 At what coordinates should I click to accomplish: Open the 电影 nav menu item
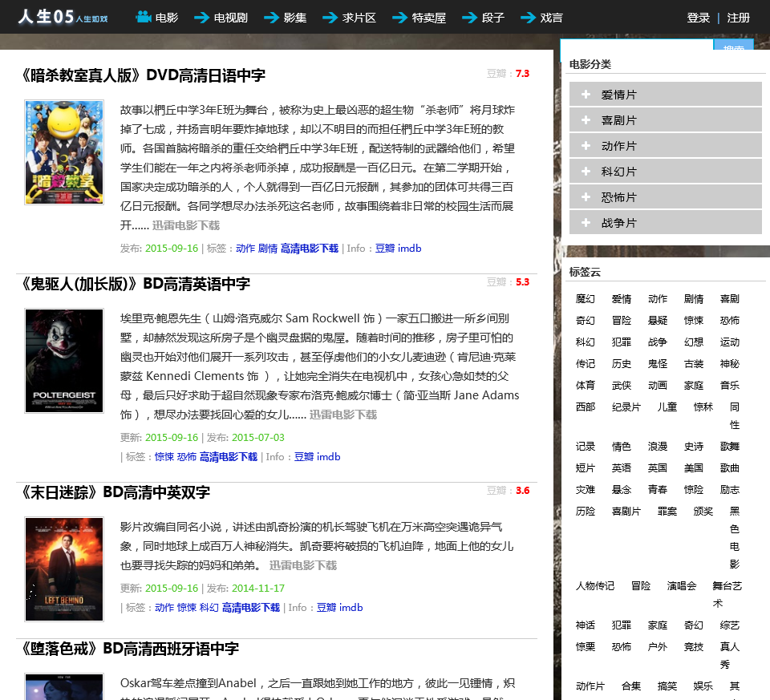(167, 18)
